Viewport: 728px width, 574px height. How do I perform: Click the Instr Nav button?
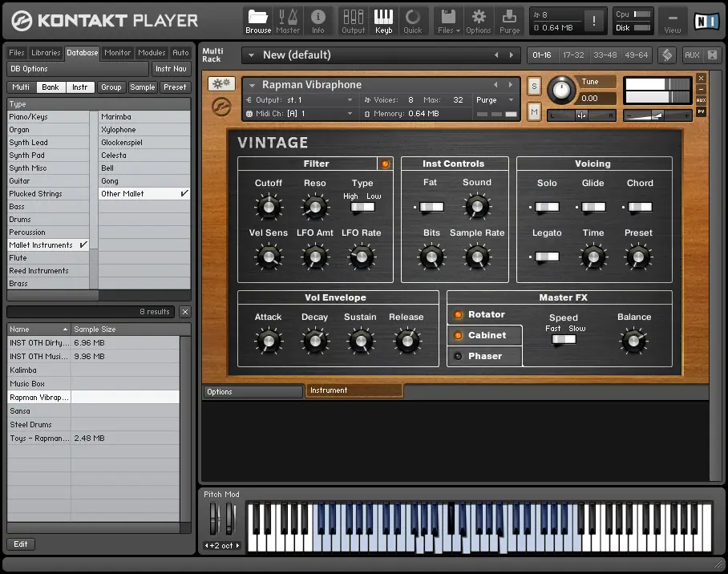pyautogui.click(x=171, y=69)
